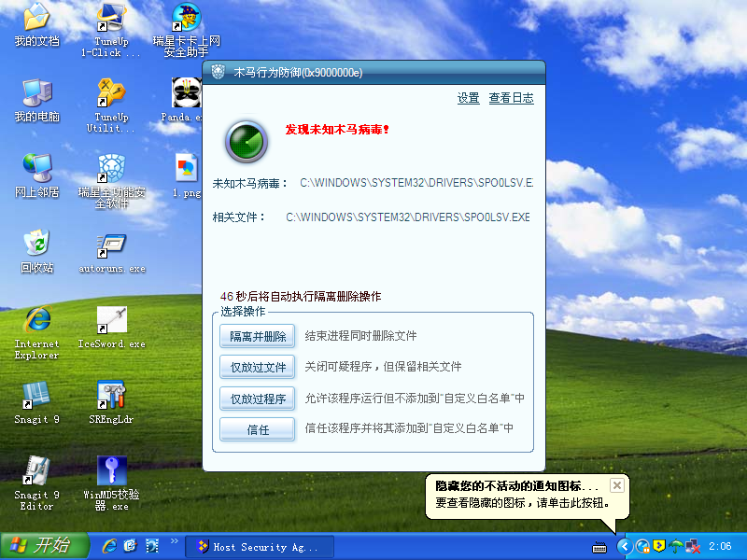This screenshot has height=560, width=747.
Task: Show hidden tray icons with the arrow button
Action: pyautogui.click(x=625, y=546)
